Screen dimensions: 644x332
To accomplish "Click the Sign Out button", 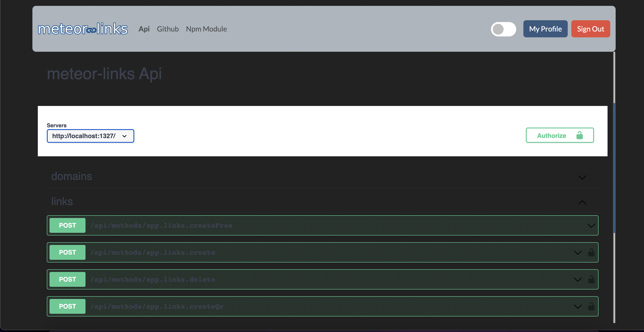I will click(590, 29).
